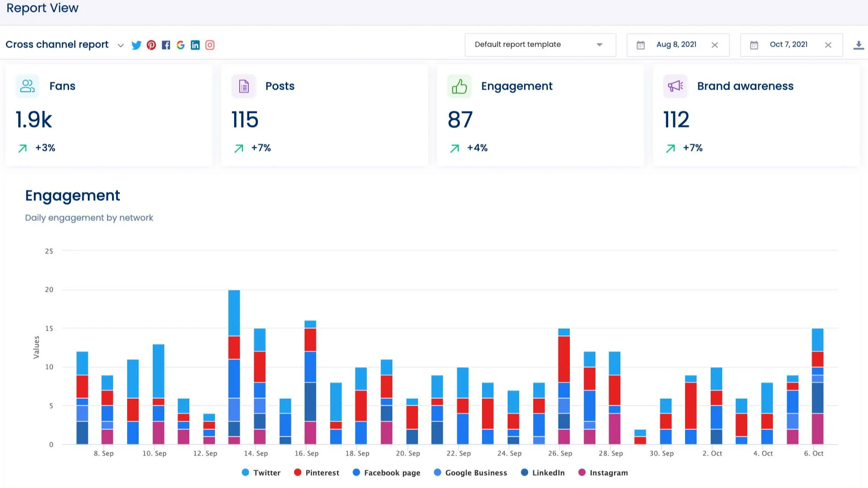Switch to the Cross channel report
The width and height of the screenshot is (868, 488).
click(57, 44)
